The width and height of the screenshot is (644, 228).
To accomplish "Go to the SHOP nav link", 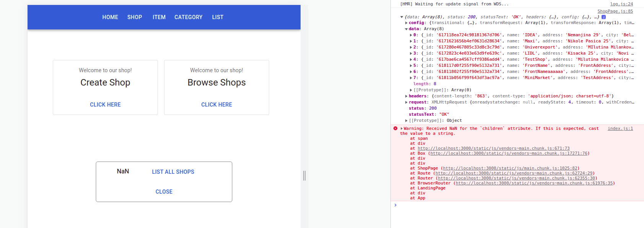I will pyautogui.click(x=135, y=17).
